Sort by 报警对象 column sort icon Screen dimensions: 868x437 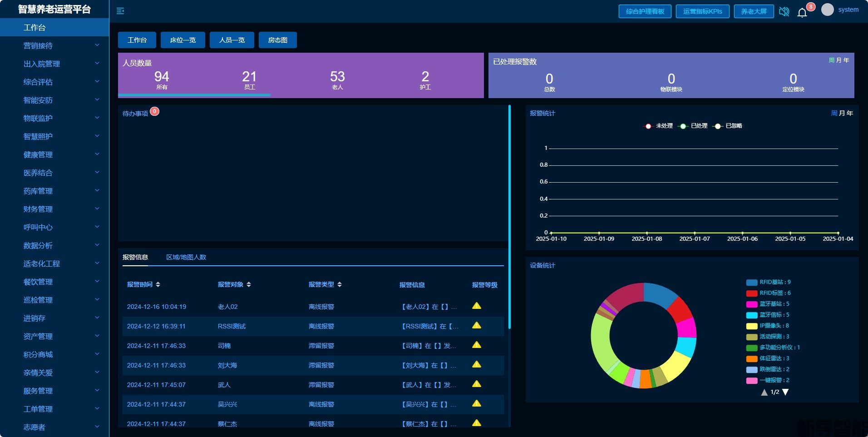[x=249, y=284]
